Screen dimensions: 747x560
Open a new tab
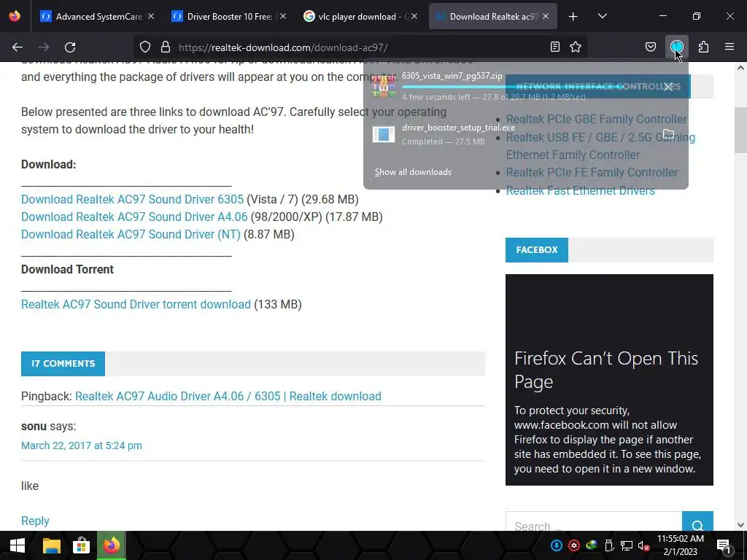click(x=573, y=17)
